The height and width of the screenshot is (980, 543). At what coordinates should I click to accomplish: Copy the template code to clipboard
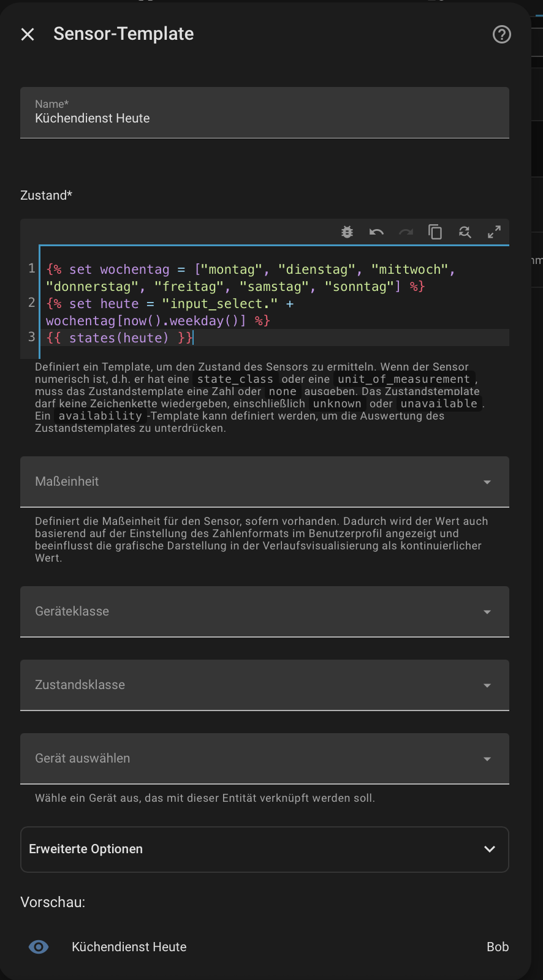435,232
